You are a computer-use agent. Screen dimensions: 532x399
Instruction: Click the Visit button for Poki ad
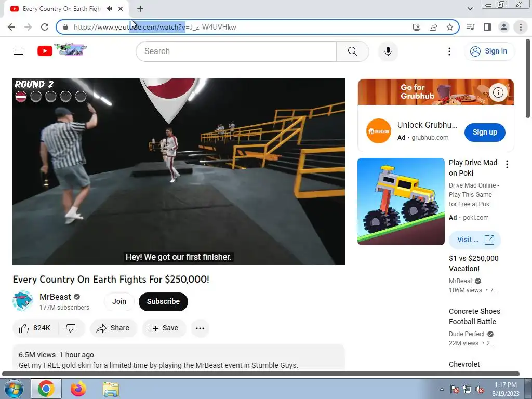tap(475, 240)
